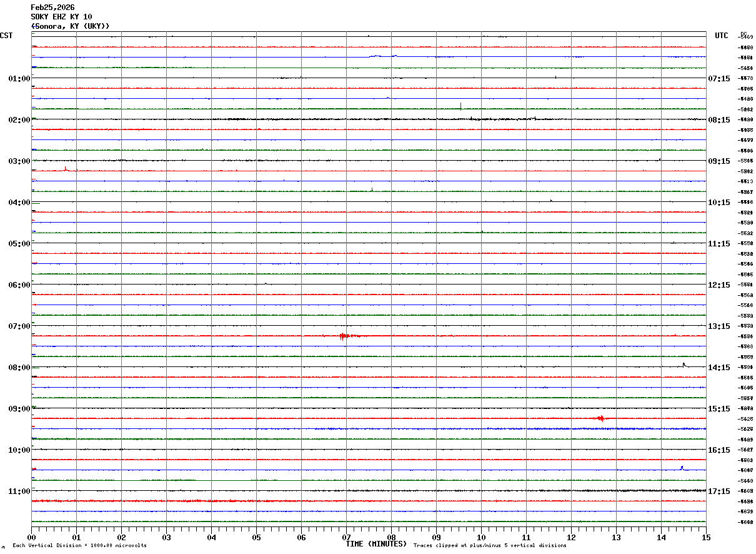This screenshot has height=554, width=756.
Task: Click the date label Feb25,2026
Action: click(x=52, y=8)
